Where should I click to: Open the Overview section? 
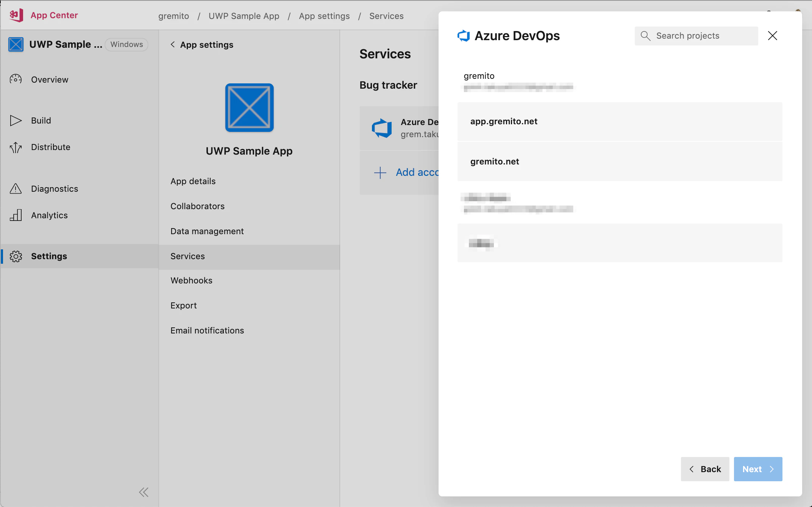(50, 80)
